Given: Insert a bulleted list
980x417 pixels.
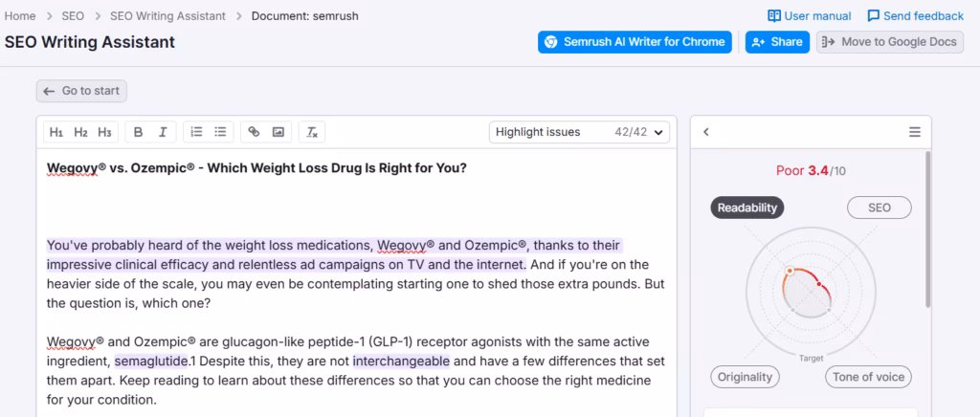Looking at the screenshot, I should pos(220,132).
